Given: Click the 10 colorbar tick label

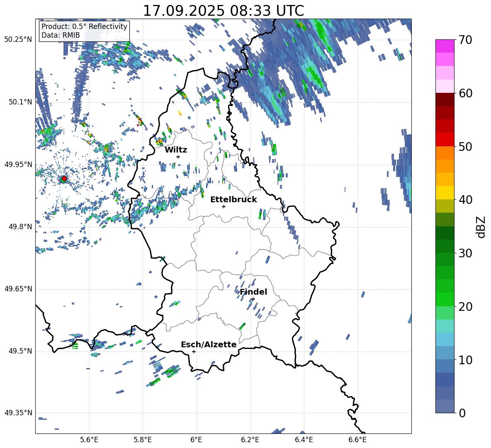Looking at the screenshot, I should (x=465, y=360).
